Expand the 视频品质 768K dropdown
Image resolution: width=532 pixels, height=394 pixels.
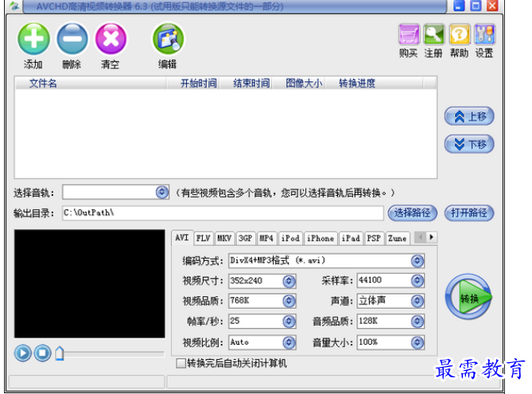click(x=289, y=301)
